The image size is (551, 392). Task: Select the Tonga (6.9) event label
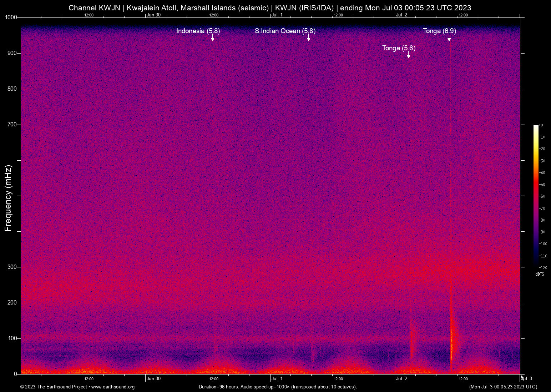point(439,31)
